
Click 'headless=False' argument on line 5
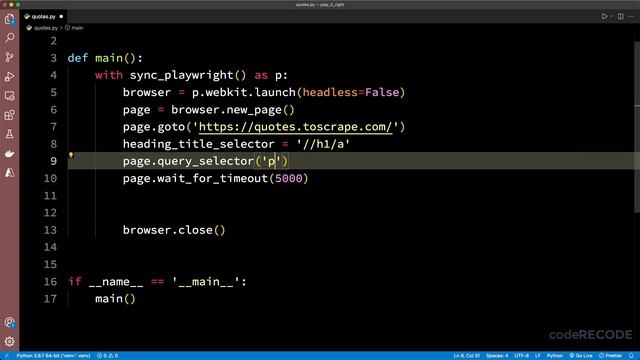pyautogui.click(x=351, y=92)
